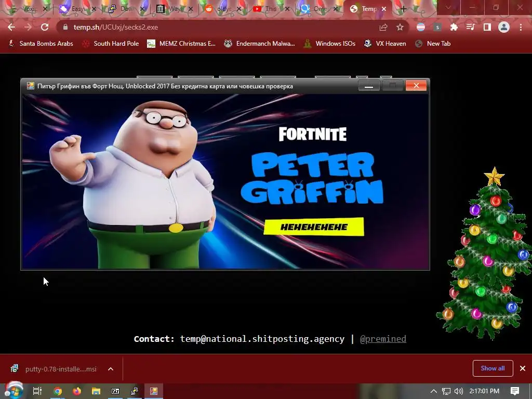532x399 pixels.
Task: Open the Chrome extensions puzzle icon
Action: point(454,27)
